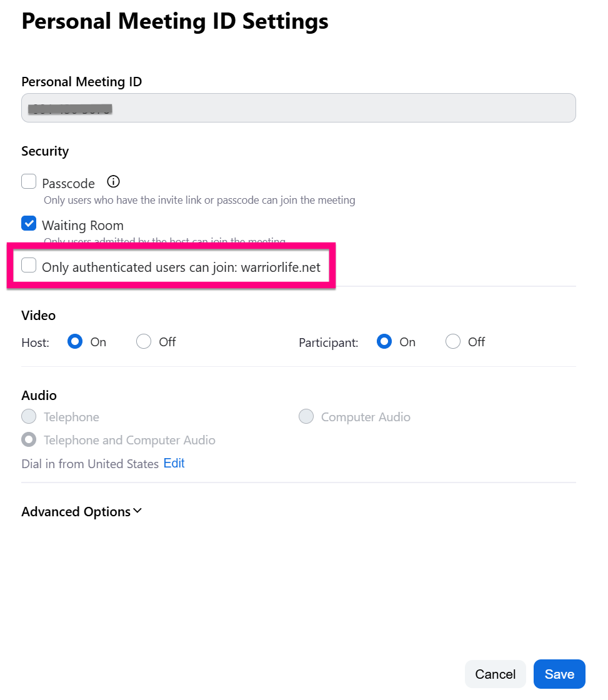Choose the Computer Audio option
Screen dimensions: 608x700
(306, 417)
